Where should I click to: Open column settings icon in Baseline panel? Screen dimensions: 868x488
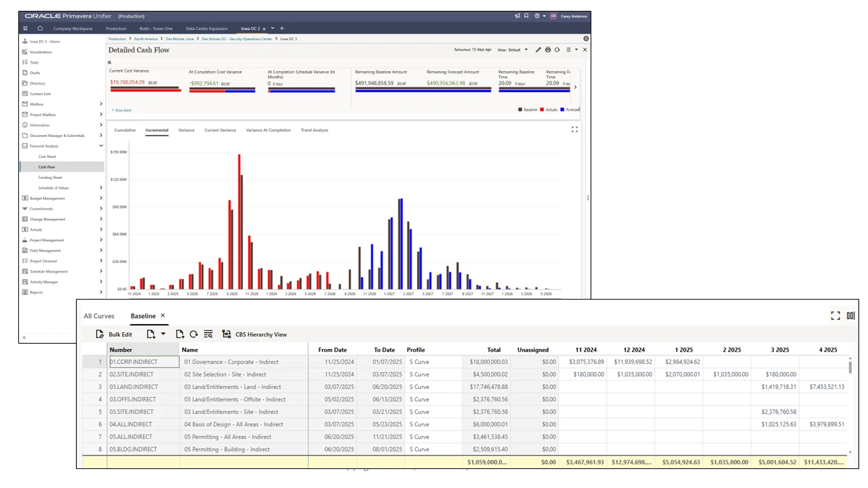click(850, 316)
